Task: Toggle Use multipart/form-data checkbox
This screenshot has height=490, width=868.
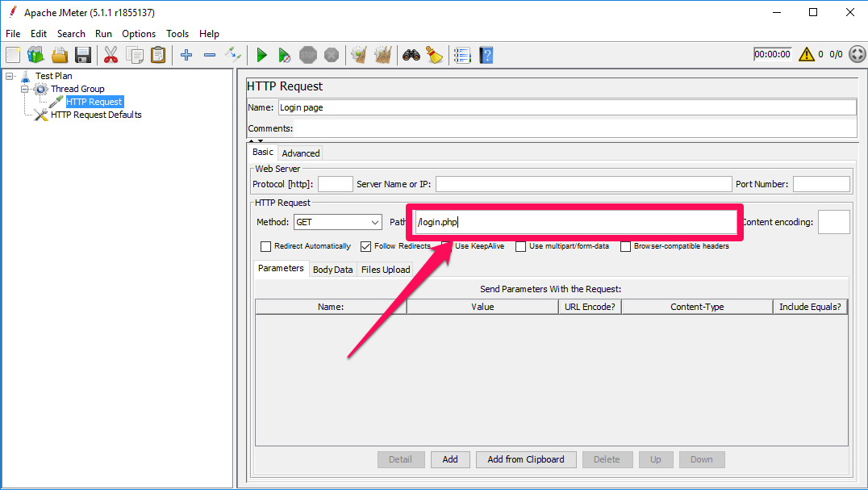Action: tap(520, 246)
